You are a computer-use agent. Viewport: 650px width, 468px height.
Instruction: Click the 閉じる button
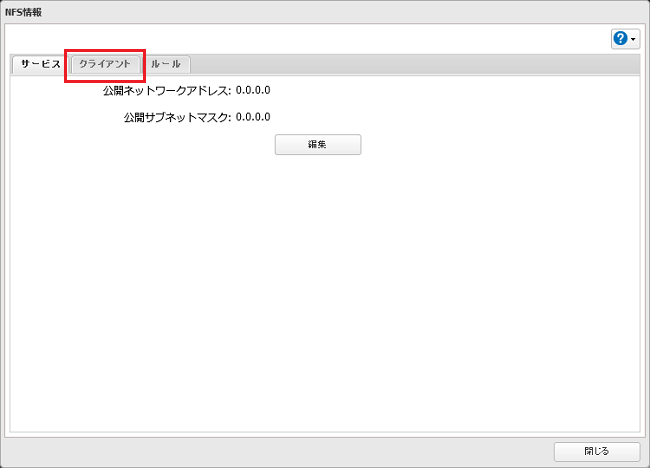pyautogui.click(x=597, y=451)
